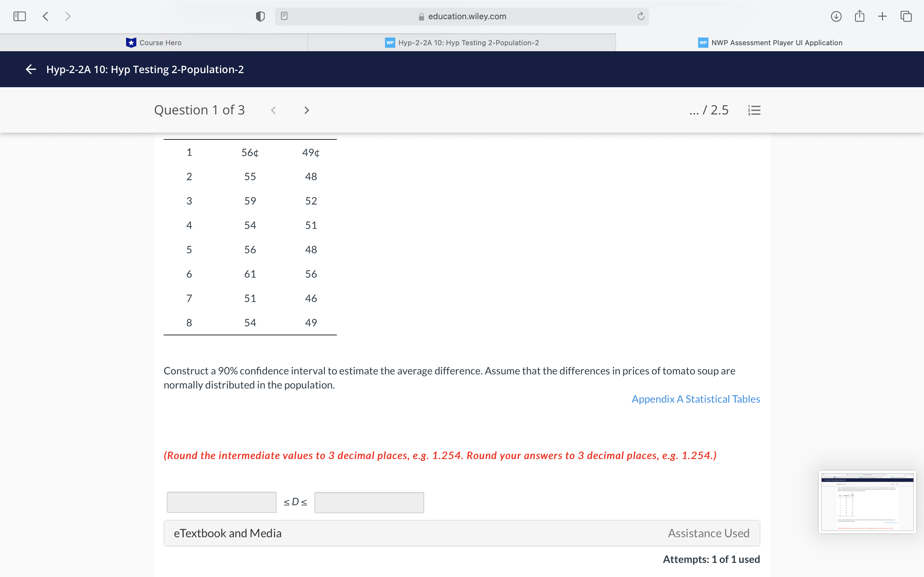Toggle the privacy shield icon

click(x=260, y=16)
